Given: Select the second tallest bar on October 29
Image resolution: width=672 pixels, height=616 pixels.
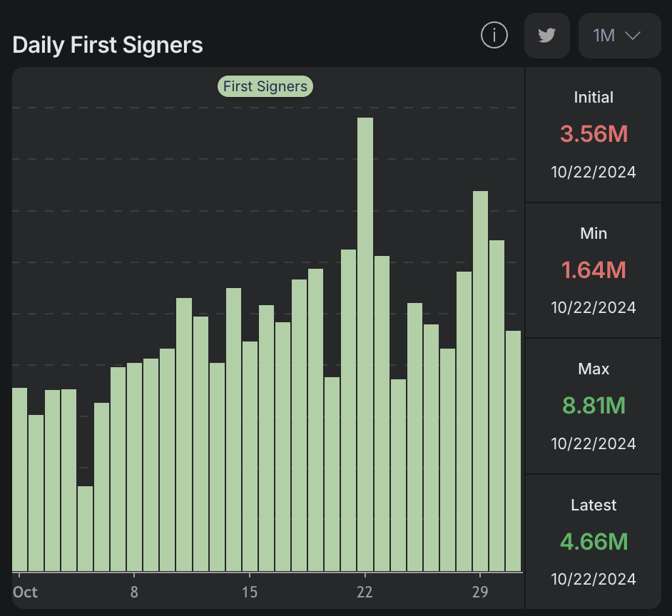Looking at the screenshot, I should [x=480, y=381].
